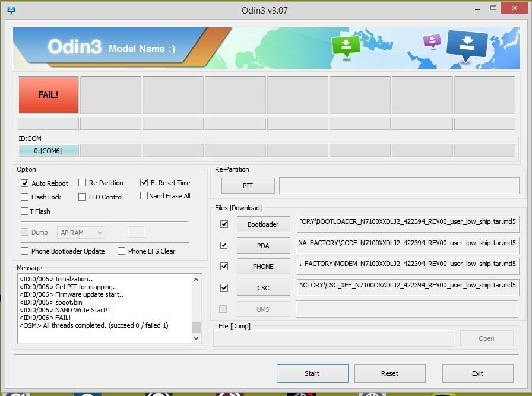Toggle the Auto Reboot checkbox
532x396 pixels.
pyautogui.click(x=24, y=183)
